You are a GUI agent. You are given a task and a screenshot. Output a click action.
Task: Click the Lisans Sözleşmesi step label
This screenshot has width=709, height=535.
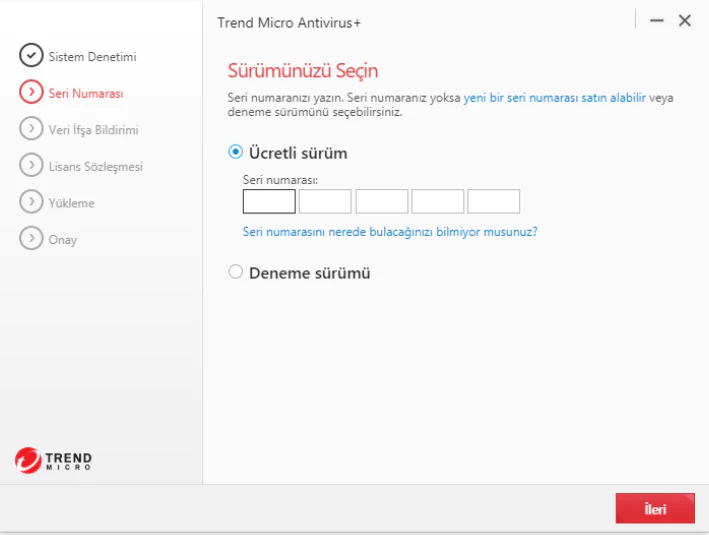click(x=96, y=166)
